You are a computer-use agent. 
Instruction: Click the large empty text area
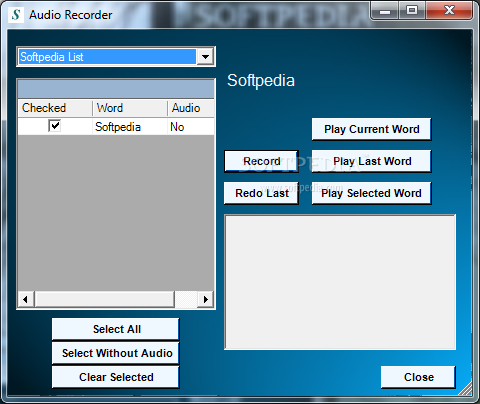pyautogui.click(x=340, y=282)
